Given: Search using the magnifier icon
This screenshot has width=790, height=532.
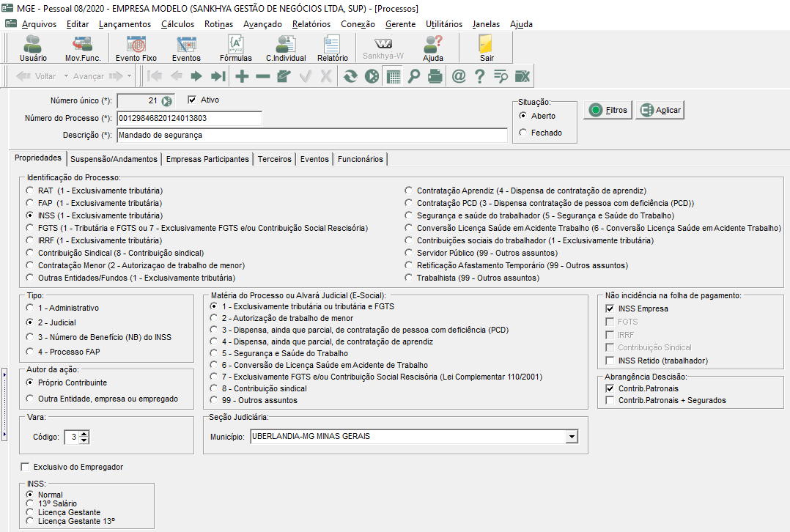Looking at the screenshot, I should [x=414, y=76].
